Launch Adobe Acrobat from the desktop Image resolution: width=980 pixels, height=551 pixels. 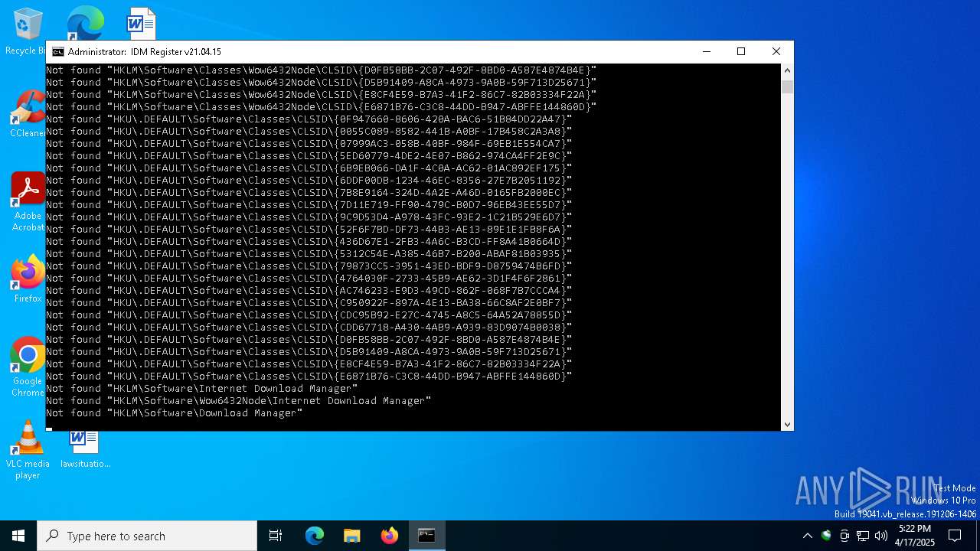[27, 201]
